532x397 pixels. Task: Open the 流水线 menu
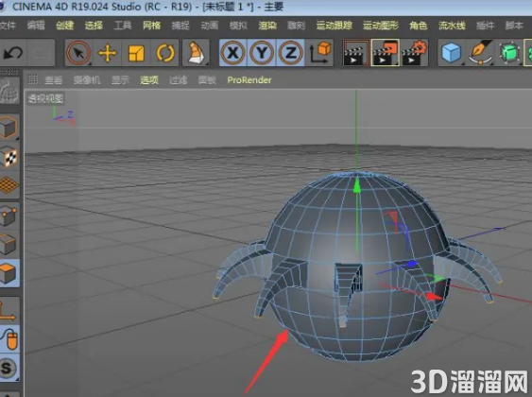point(452,26)
